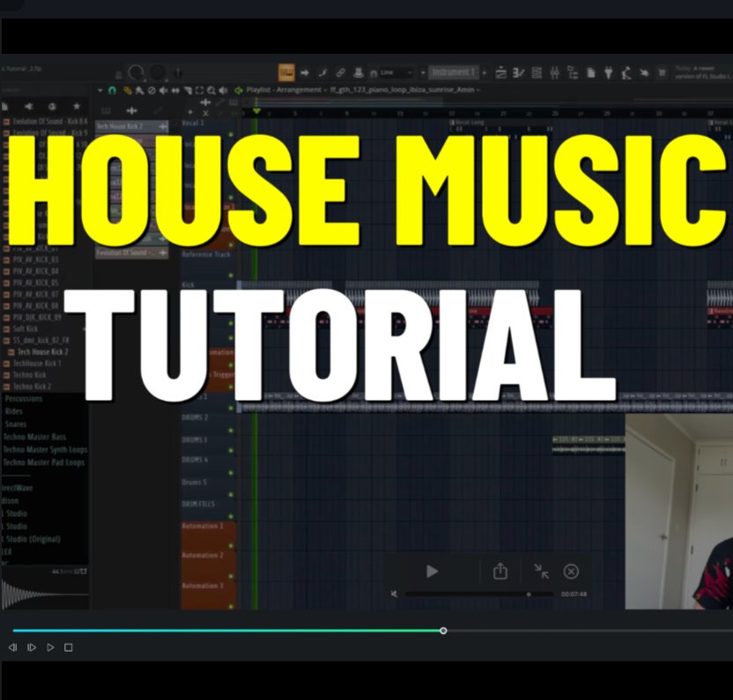Click the FL Studio newer version notice
This screenshot has height=700, width=733.
click(700, 70)
